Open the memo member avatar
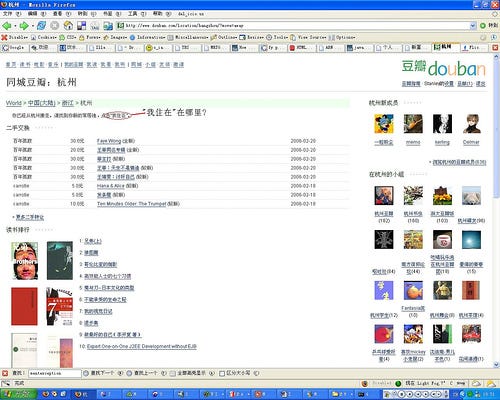The width and height of the screenshot is (500, 400). 413,124
